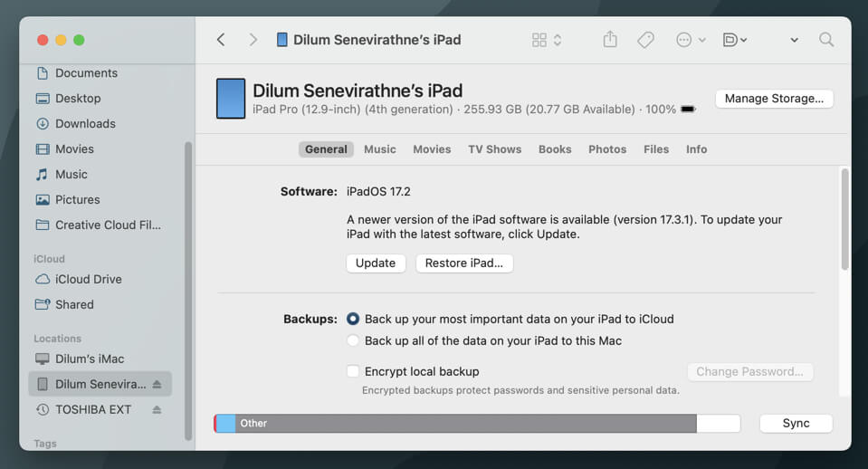
Task: Click the window title Dilum Senevirathne's iPad
Action: [377, 40]
